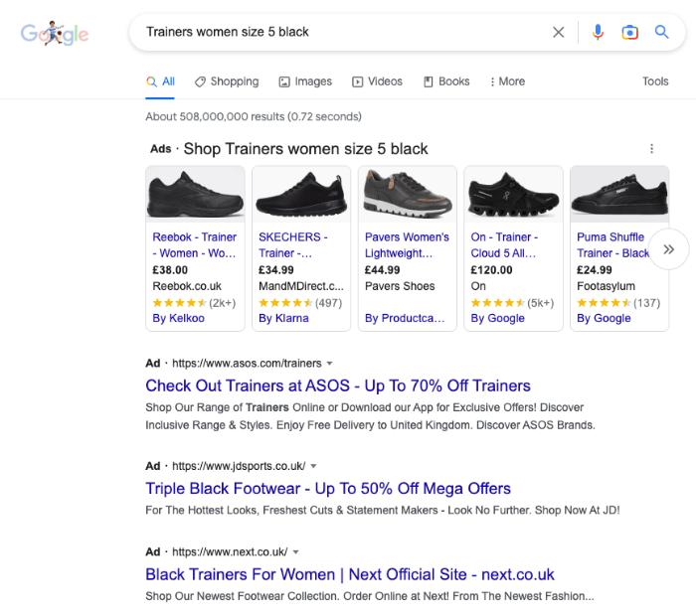Start voice search with the microphone icon
This screenshot has width=696, height=616.
[x=598, y=32]
